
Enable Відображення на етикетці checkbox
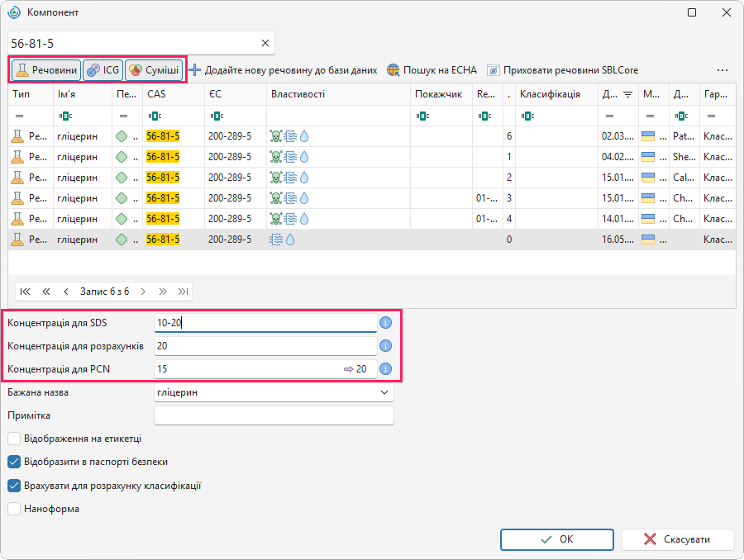(14, 439)
